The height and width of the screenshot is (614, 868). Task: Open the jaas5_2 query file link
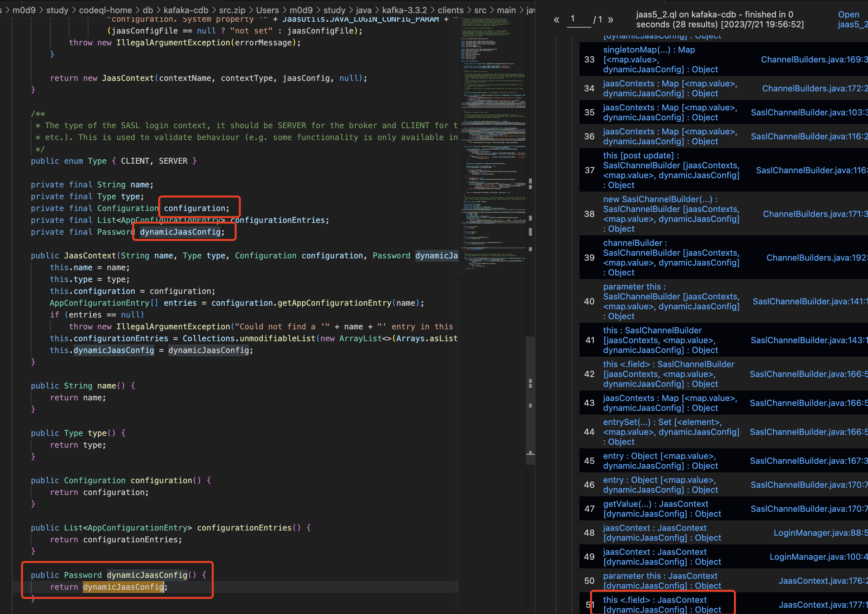tap(852, 19)
